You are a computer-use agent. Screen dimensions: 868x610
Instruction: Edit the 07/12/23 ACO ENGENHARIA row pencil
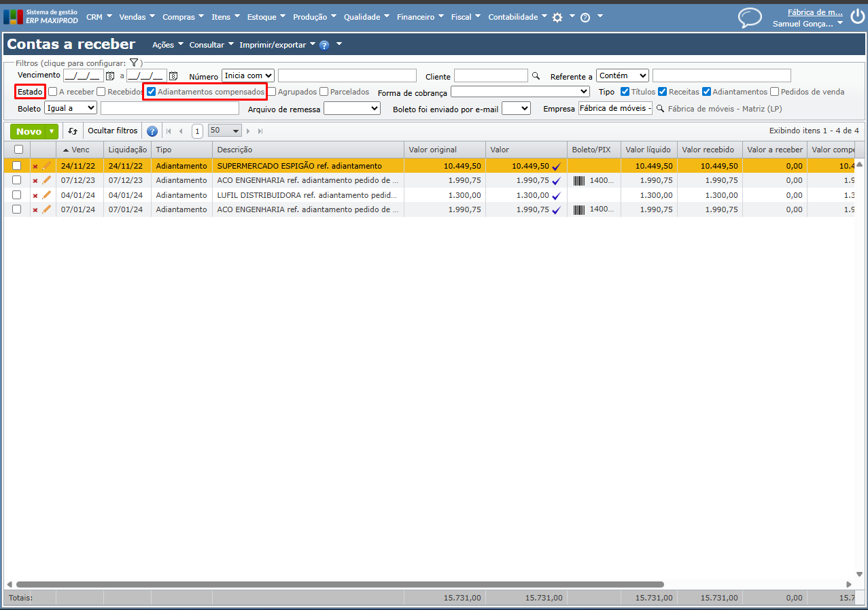click(x=47, y=180)
